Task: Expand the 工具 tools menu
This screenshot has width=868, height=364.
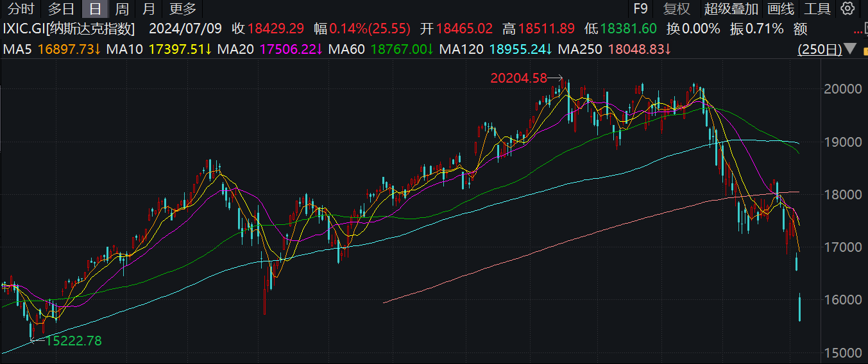Action: (817, 9)
